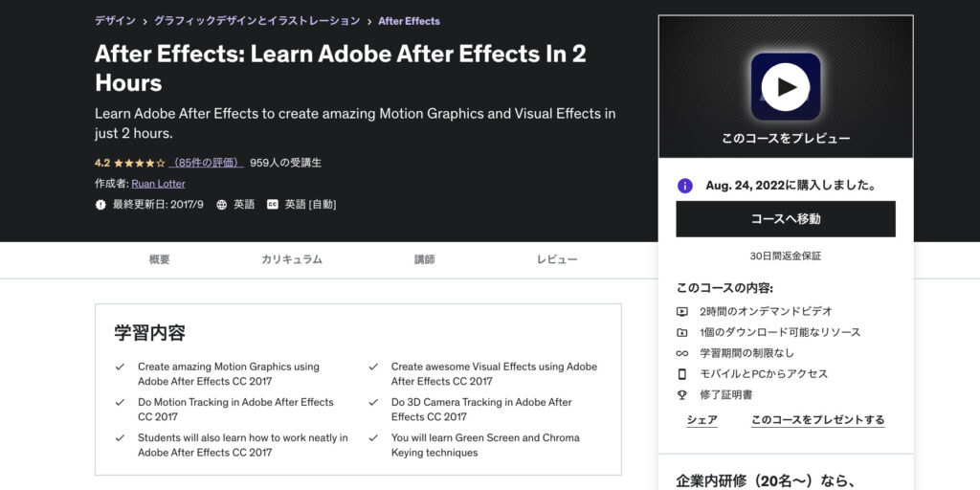Viewport: 980px width, 490px height.
Task: Click the 30日間返金保証 text
Action: point(786,256)
